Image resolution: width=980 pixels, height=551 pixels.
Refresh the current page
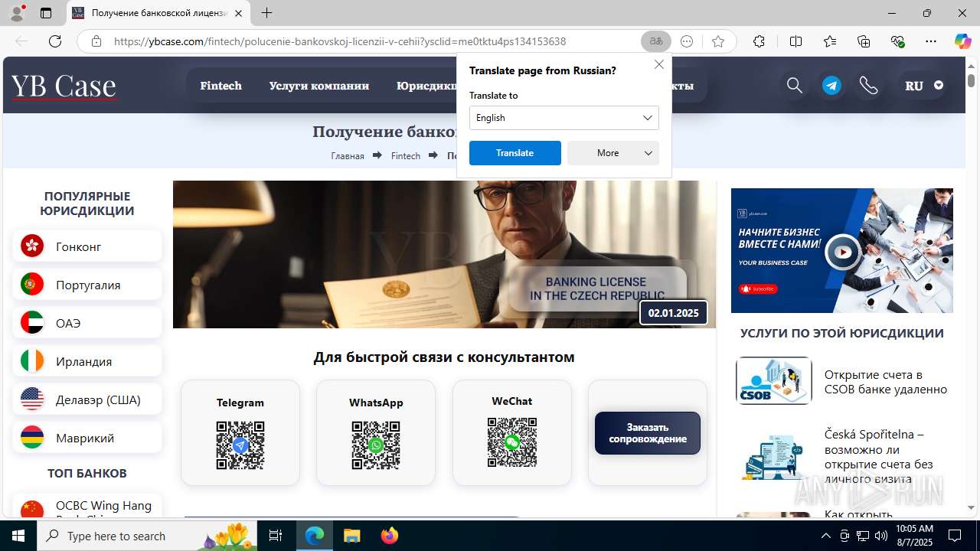pos(55,41)
